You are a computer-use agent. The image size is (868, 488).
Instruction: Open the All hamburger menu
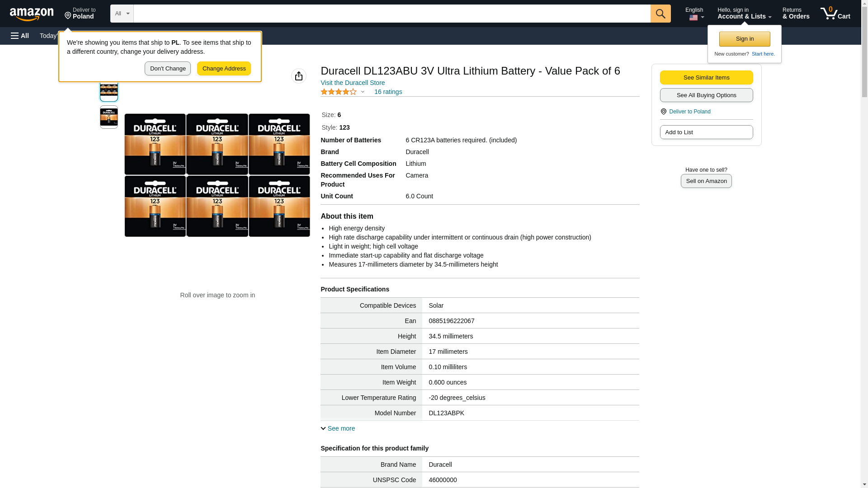pos(20,36)
